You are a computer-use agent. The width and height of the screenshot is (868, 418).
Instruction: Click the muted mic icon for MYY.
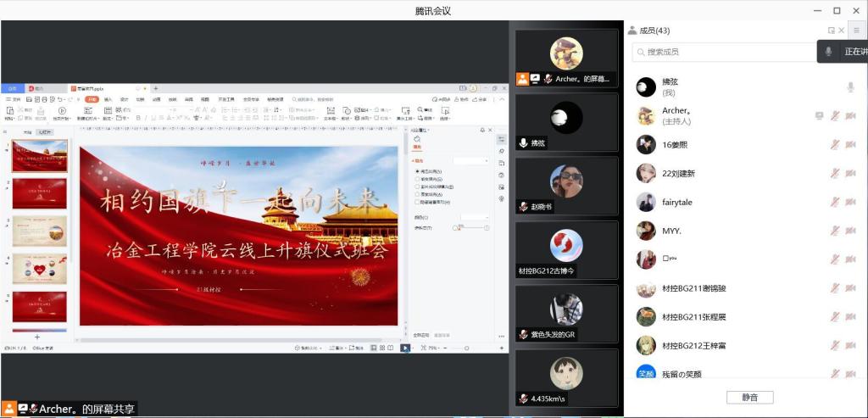click(835, 231)
